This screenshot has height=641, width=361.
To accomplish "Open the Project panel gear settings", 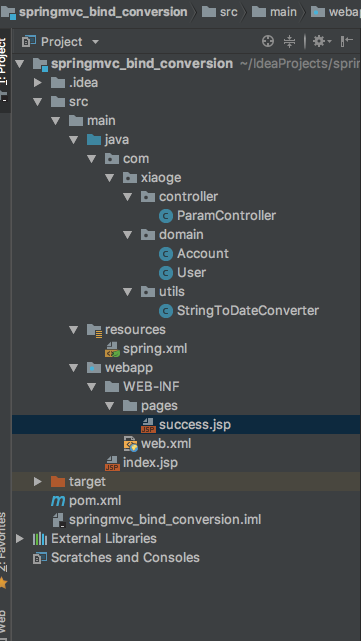I will pos(322,41).
